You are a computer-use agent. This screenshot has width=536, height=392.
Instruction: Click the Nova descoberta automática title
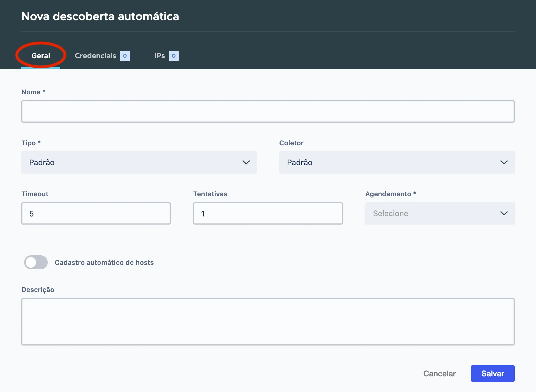coord(100,16)
